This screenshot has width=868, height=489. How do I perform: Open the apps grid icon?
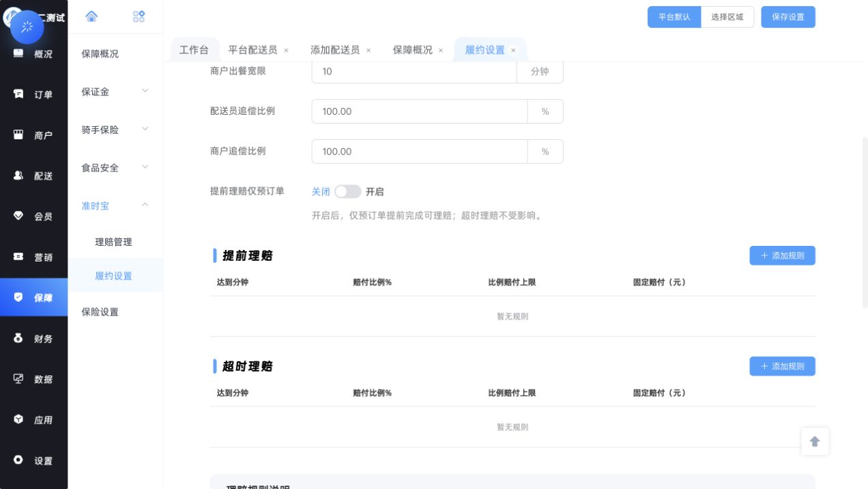(139, 16)
